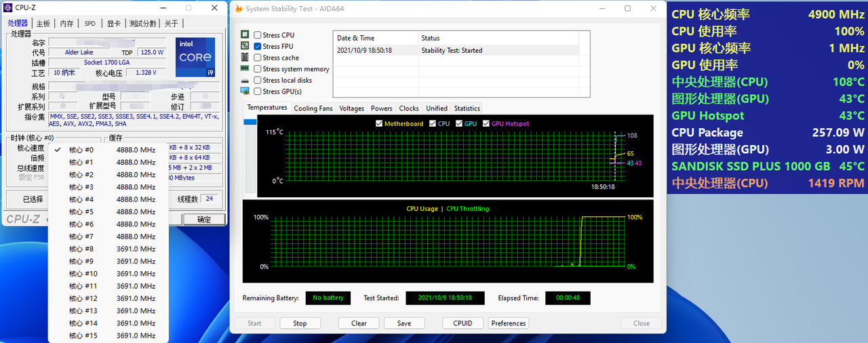Click the Intel Core i9 logo in CPU-Z

(x=196, y=57)
